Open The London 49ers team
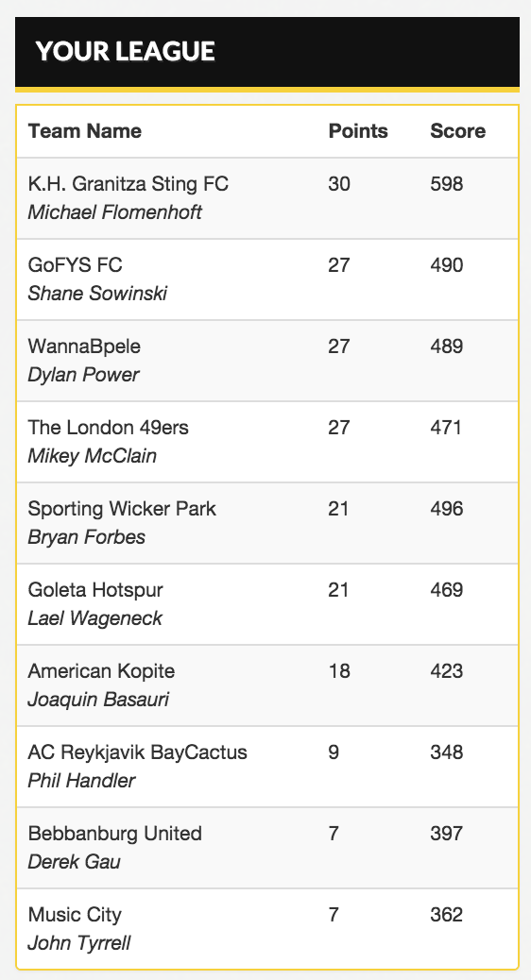Screen dimensions: 531x980 click(109, 428)
